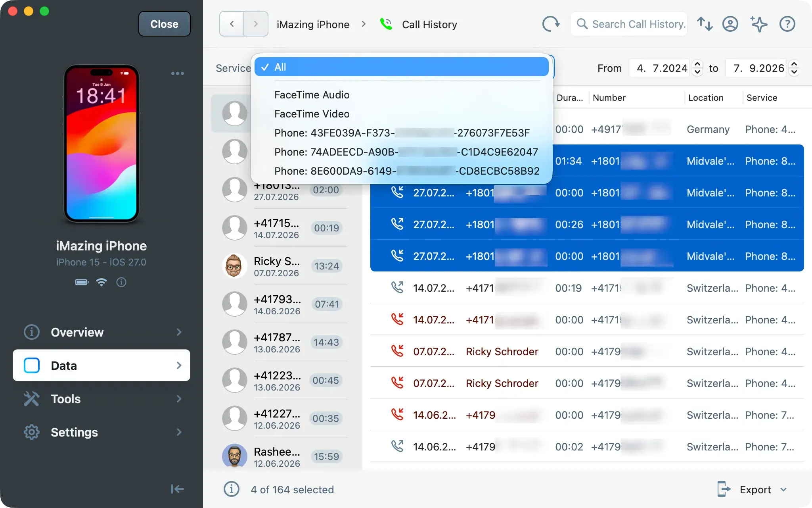Click missed call icon on 14.06 row
This screenshot has height=508, width=812.
pos(397,414)
